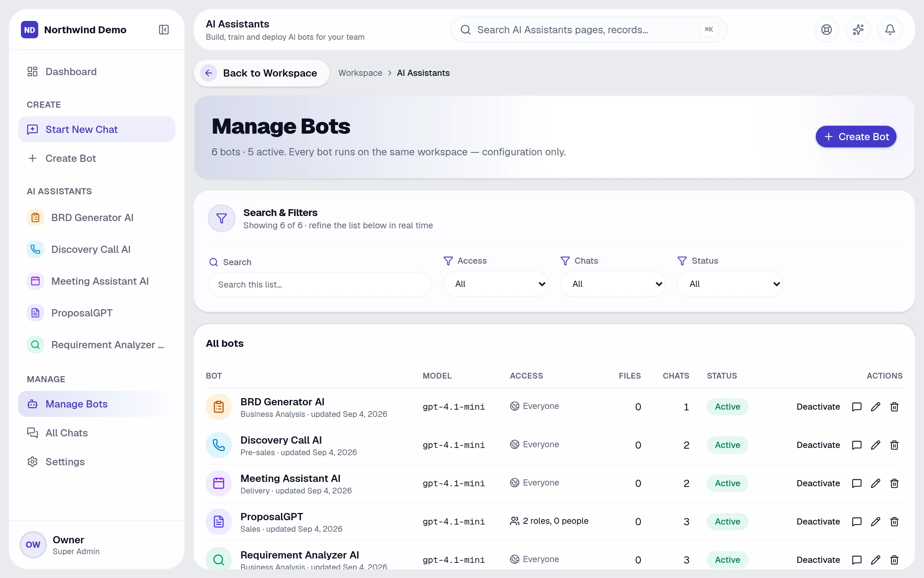Open chat for BRD Generator AI row
This screenshot has width=924, height=578.
(x=857, y=407)
